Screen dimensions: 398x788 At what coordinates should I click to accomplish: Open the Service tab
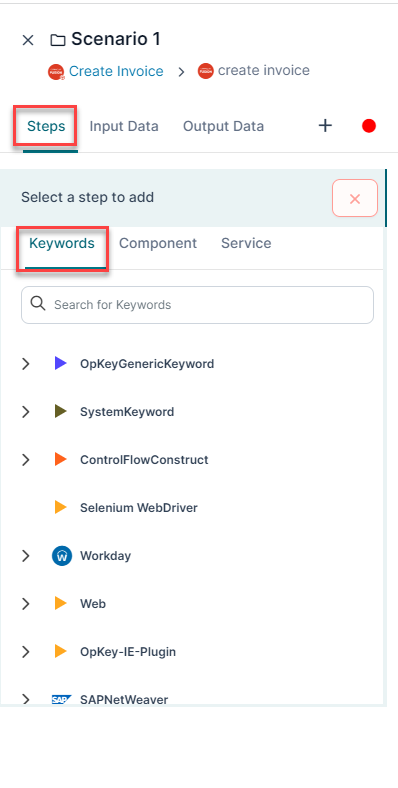(246, 243)
